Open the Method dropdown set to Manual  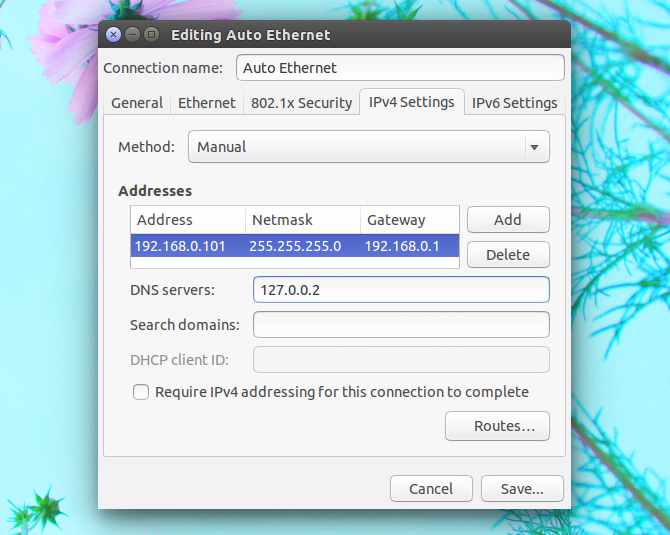[369, 147]
